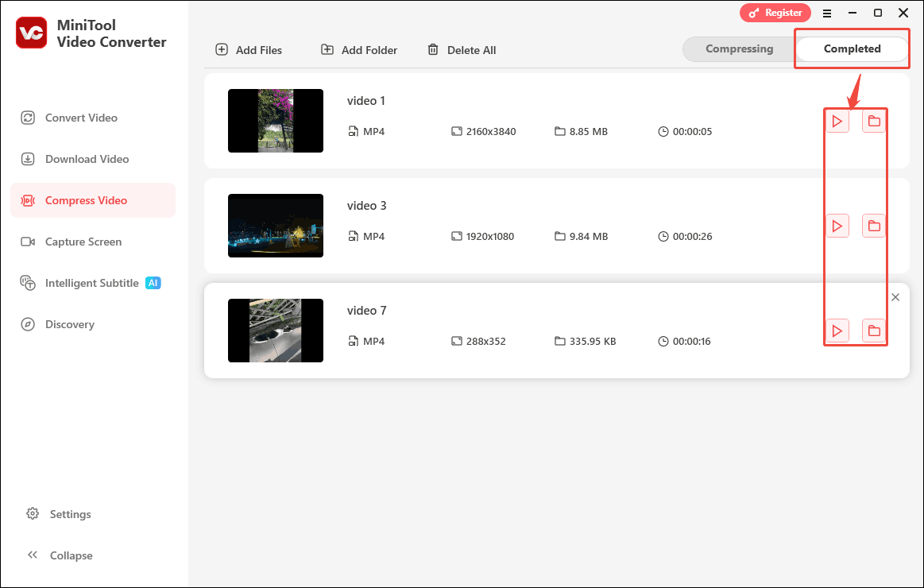Open output folder for video 3
924x588 pixels.
(874, 226)
